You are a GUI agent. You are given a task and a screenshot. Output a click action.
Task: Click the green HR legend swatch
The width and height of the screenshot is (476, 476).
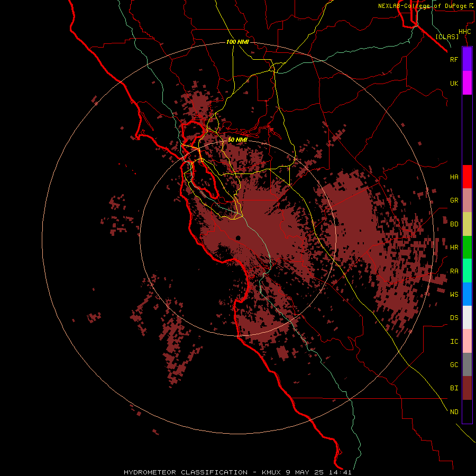[467, 248]
